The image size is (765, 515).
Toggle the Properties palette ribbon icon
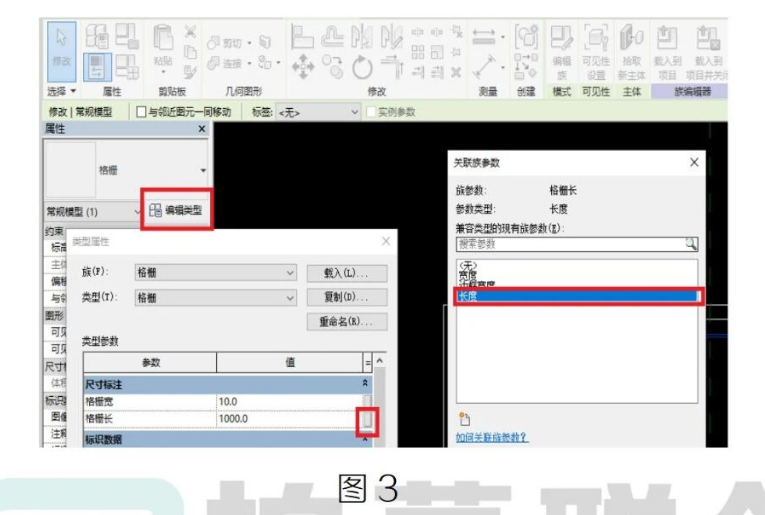[97, 67]
